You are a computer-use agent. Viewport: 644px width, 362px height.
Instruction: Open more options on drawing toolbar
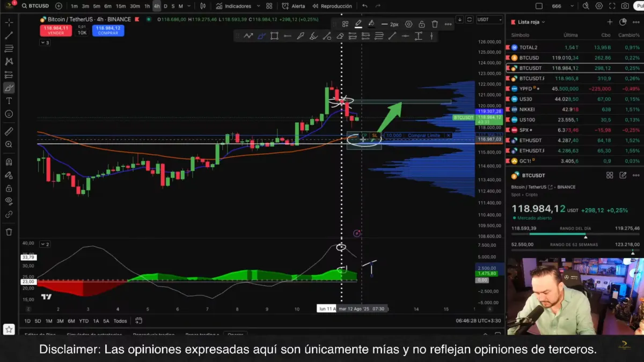[448, 24]
